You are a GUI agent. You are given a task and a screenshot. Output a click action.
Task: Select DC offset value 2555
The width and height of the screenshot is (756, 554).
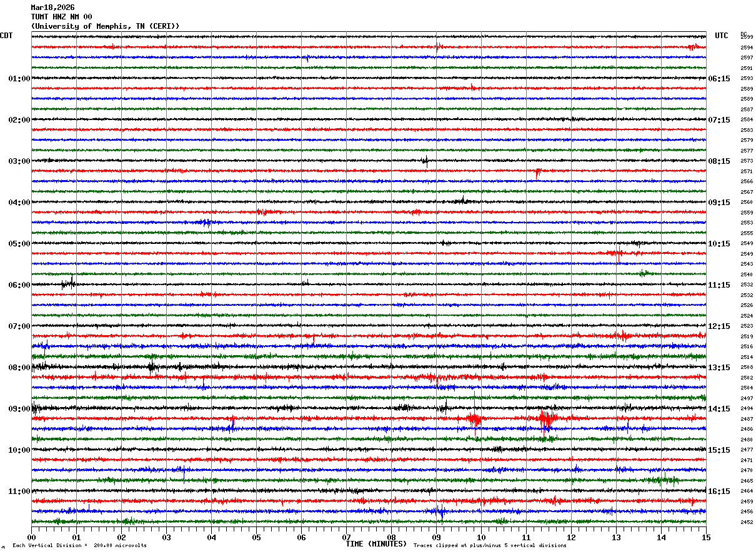click(747, 233)
